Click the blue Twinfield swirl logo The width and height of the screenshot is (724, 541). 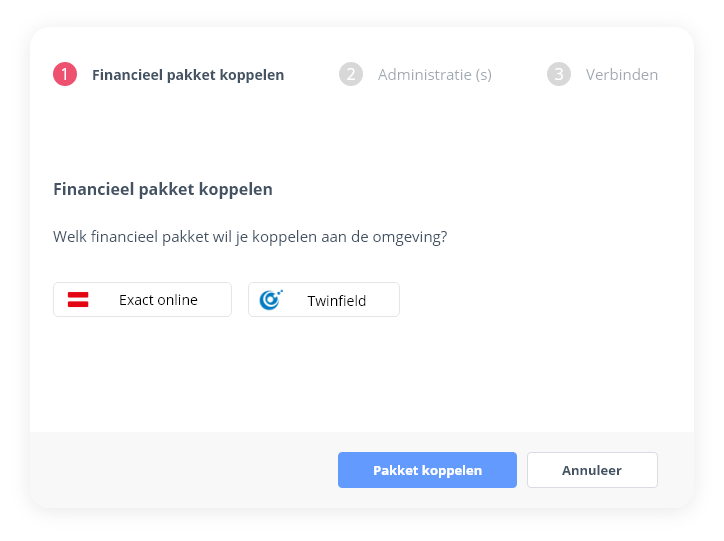pos(270,300)
